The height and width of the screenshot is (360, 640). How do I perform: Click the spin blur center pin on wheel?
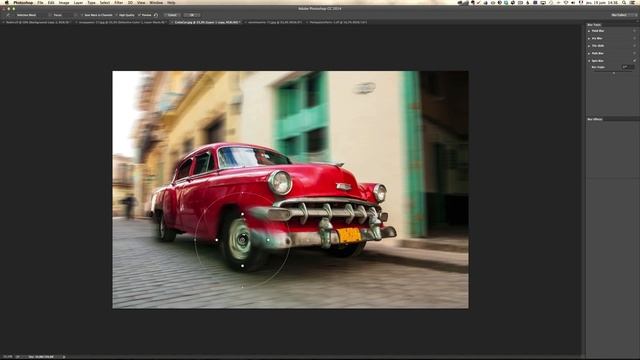click(242, 240)
